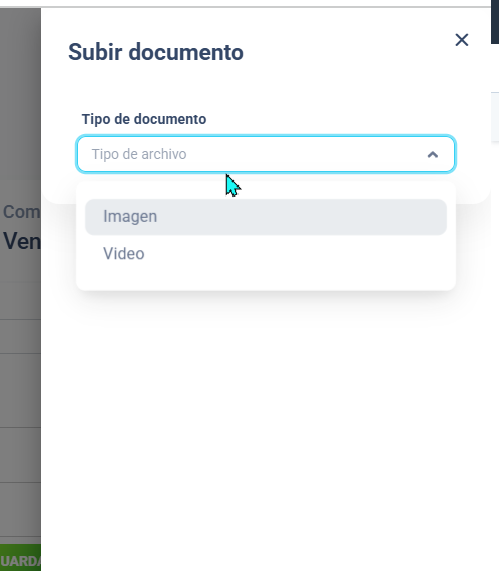Collapse the dropdown with the chevron arrow
Image resolution: width=499 pixels, height=571 pixels.
433,154
